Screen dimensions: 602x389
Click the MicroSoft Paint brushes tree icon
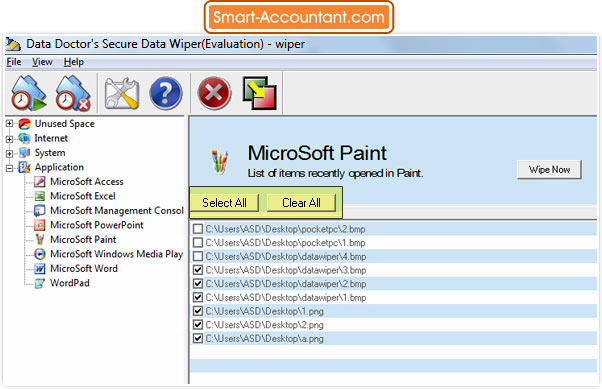pyautogui.click(x=40, y=240)
